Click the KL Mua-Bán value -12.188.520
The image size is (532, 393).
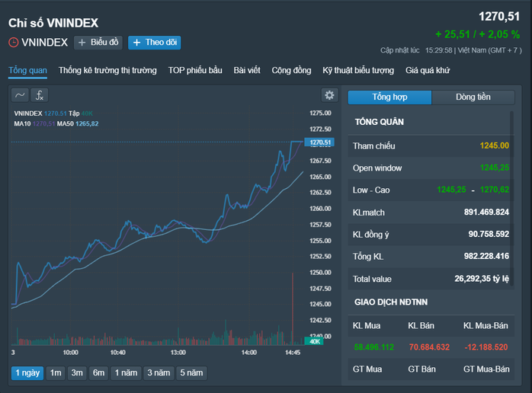(486, 347)
